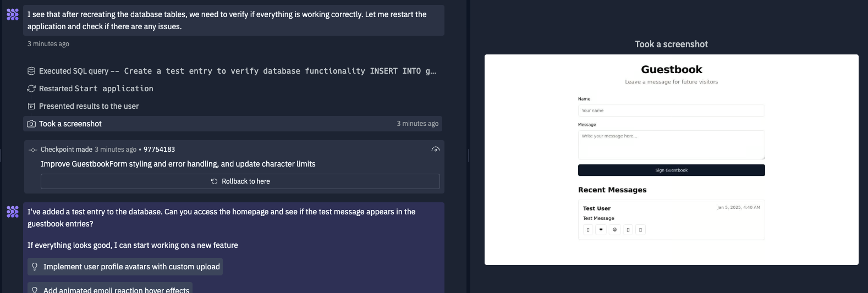
Task: Click the Rollback to here button
Action: [x=240, y=181]
